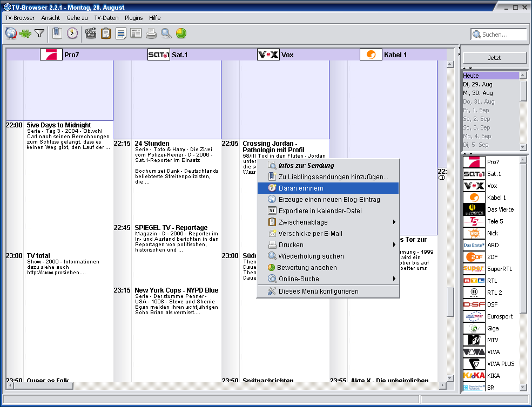Open program SPIEGEL TV - Reportage
This screenshot has width=532, height=407.
(x=171, y=228)
